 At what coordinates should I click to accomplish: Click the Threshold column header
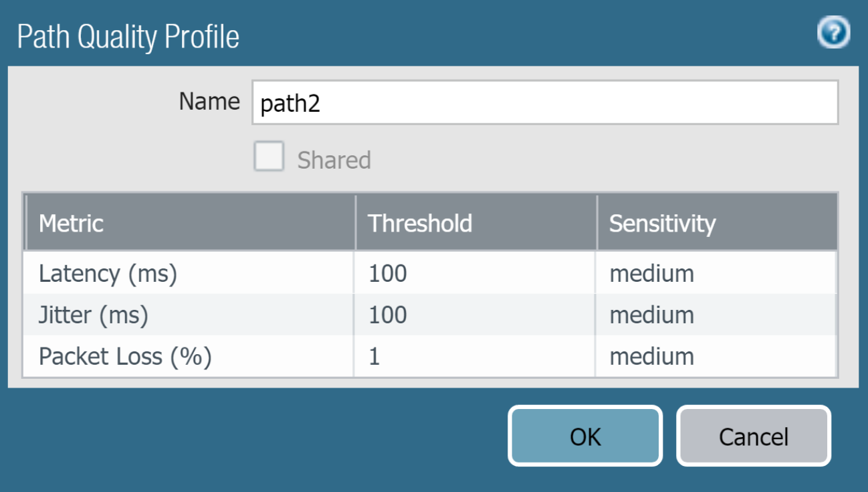click(419, 224)
